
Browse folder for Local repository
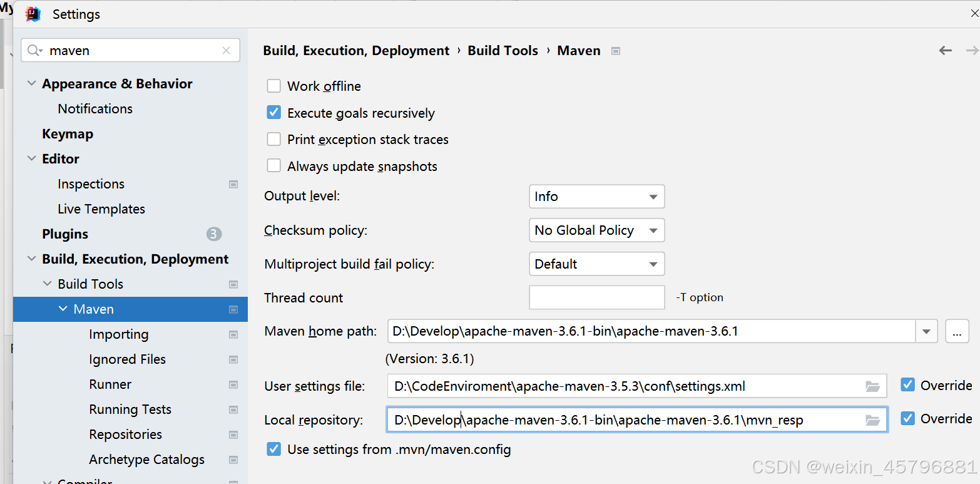click(x=873, y=420)
